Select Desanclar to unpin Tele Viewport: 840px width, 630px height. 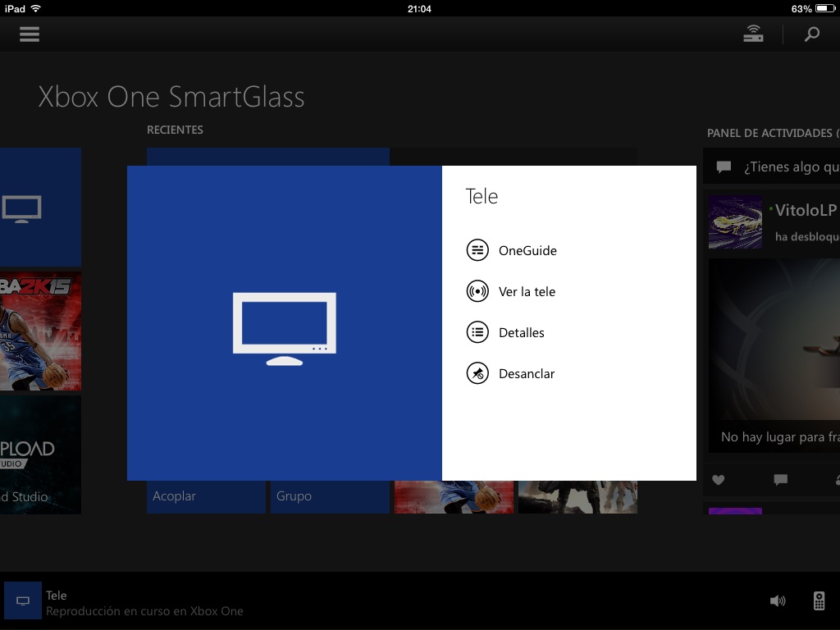(x=527, y=374)
